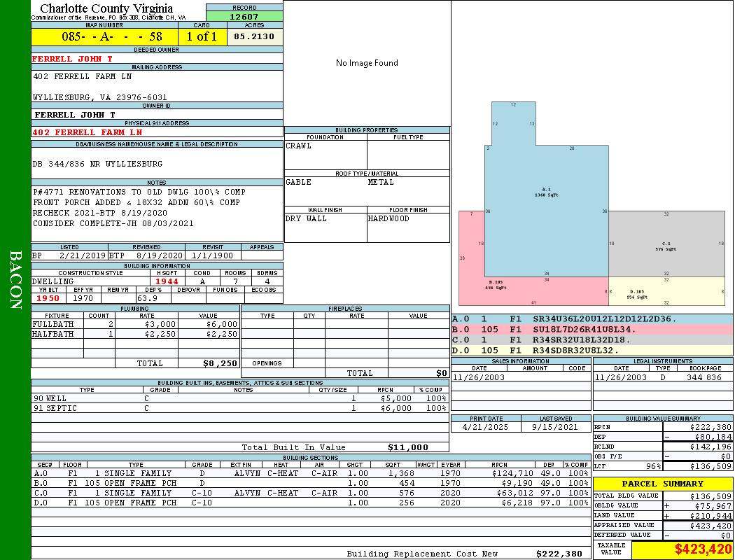The image size is (735, 560).
Task: Click mailing address 402 FERRELL FARM LN
Action: (x=83, y=76)
